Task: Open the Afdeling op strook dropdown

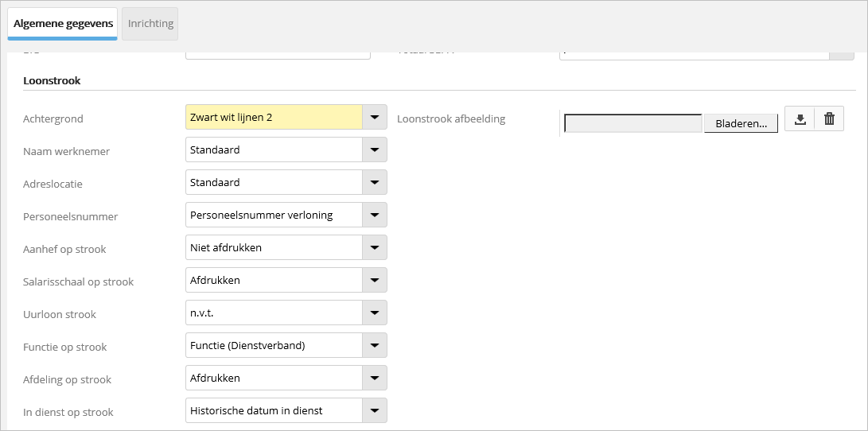Action: 375,379
